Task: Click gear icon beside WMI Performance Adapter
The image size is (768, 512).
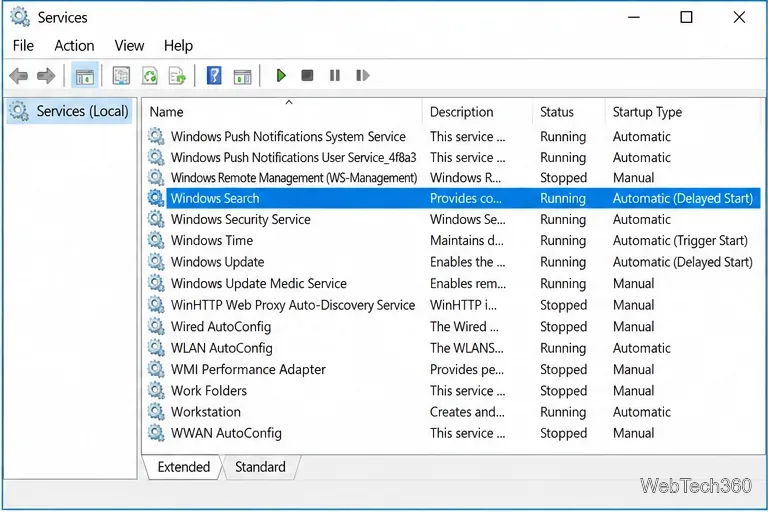Action: coord(156,369)
